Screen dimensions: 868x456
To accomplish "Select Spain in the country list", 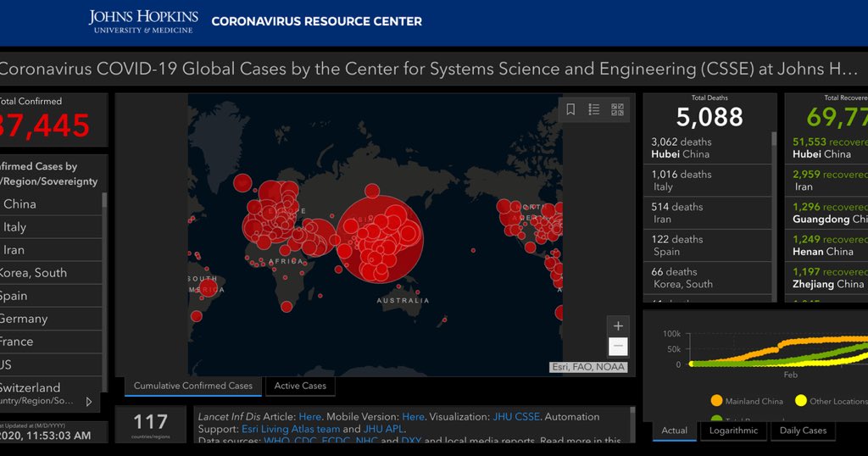I will pyautogui.click(x=51, y=296).
